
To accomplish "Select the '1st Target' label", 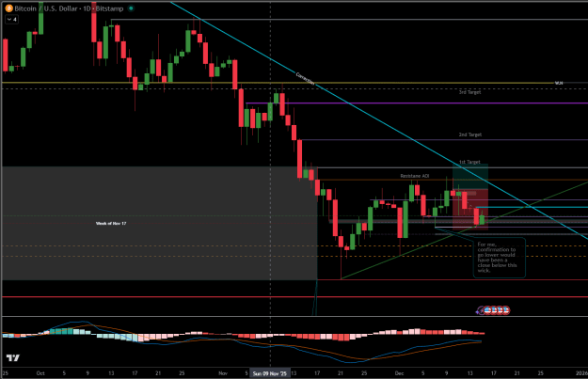I will (469, 162).
